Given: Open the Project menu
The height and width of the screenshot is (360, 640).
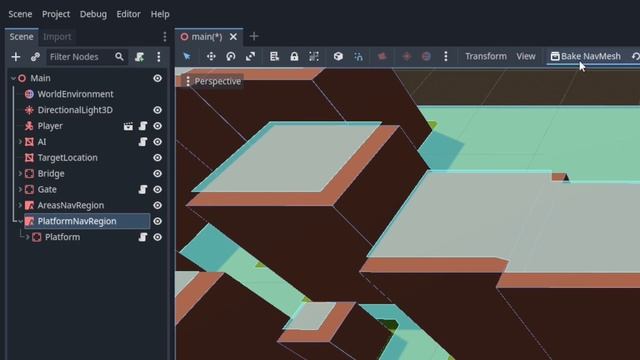Looking at the screenshot, I should (x=56, y=14).
